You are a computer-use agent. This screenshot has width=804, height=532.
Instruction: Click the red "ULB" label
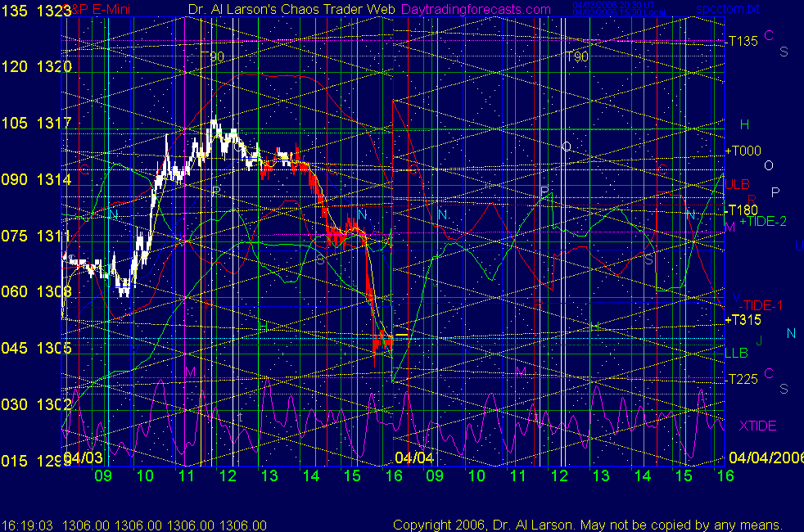[738, 184]
